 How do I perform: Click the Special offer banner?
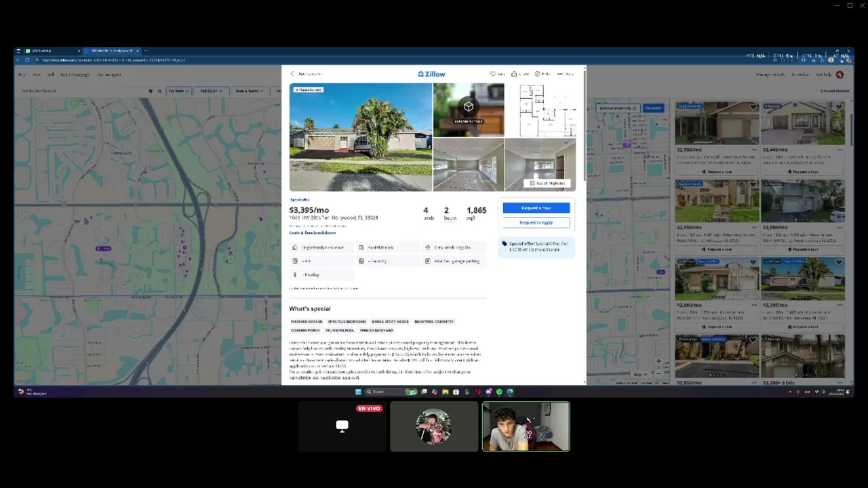tap(536, 247)
